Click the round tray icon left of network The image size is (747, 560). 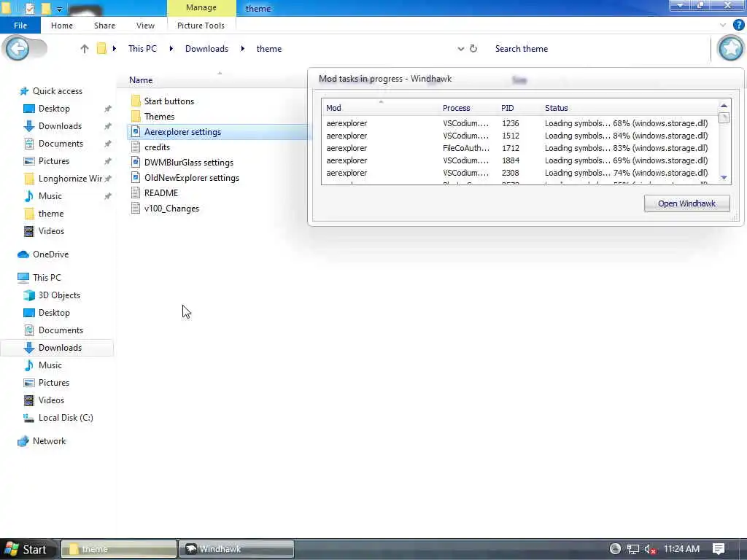click(x=615, y=549)
